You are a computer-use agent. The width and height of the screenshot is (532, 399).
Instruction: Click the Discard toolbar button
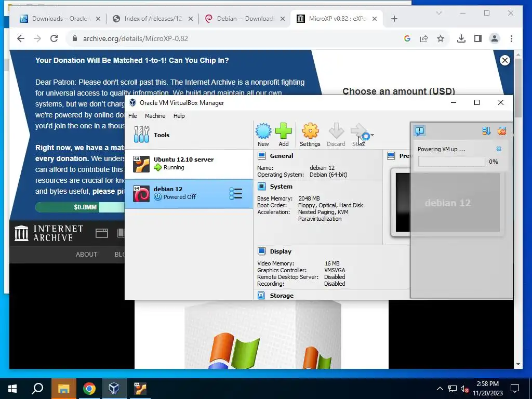(x=336, y=135)
